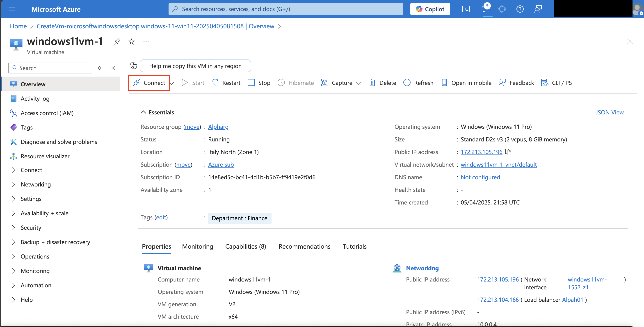
Task: Delete the virtual machine
Action: pyautogui.click(x=382, y=83)
